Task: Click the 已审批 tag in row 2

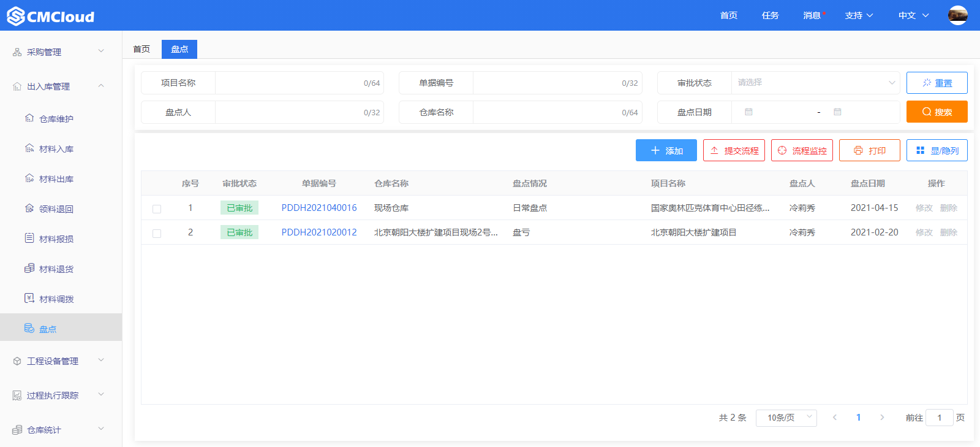Action: [x=239, y=232]
